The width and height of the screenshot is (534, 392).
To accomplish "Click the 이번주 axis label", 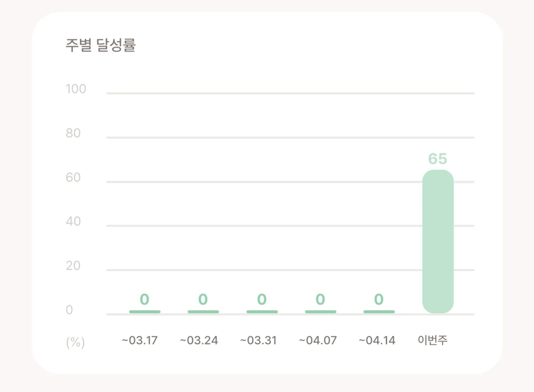I will point(433,340).
